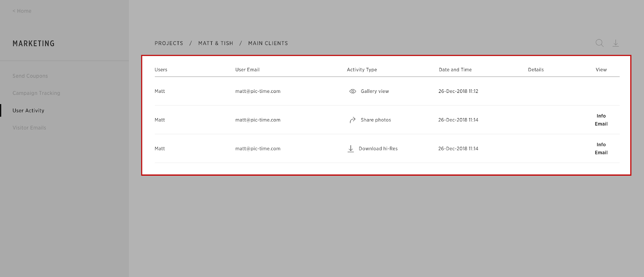This screenshot has width=644, height=277.
Task: Click Matt in the Gallery view row
Action: click(160, 91)
